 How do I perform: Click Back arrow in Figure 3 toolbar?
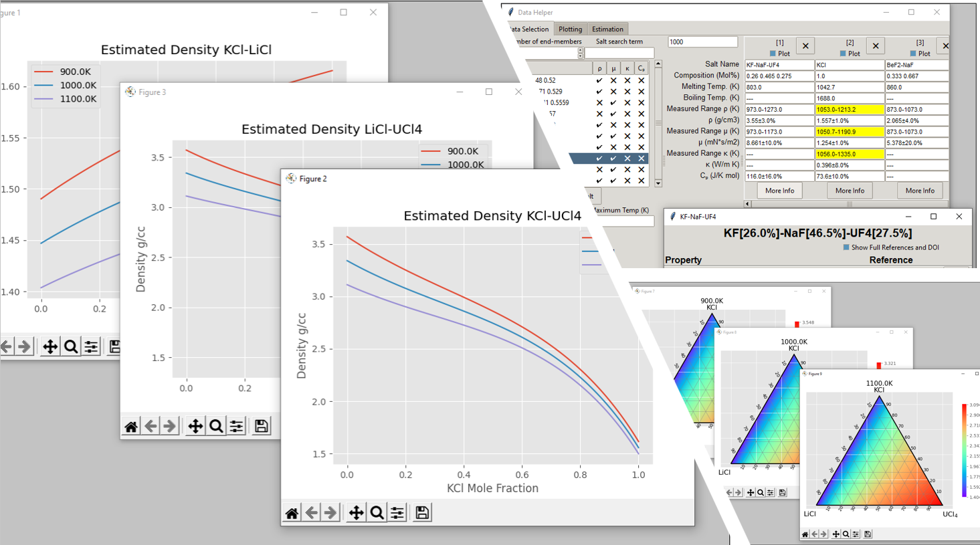[x=151, y=427]
